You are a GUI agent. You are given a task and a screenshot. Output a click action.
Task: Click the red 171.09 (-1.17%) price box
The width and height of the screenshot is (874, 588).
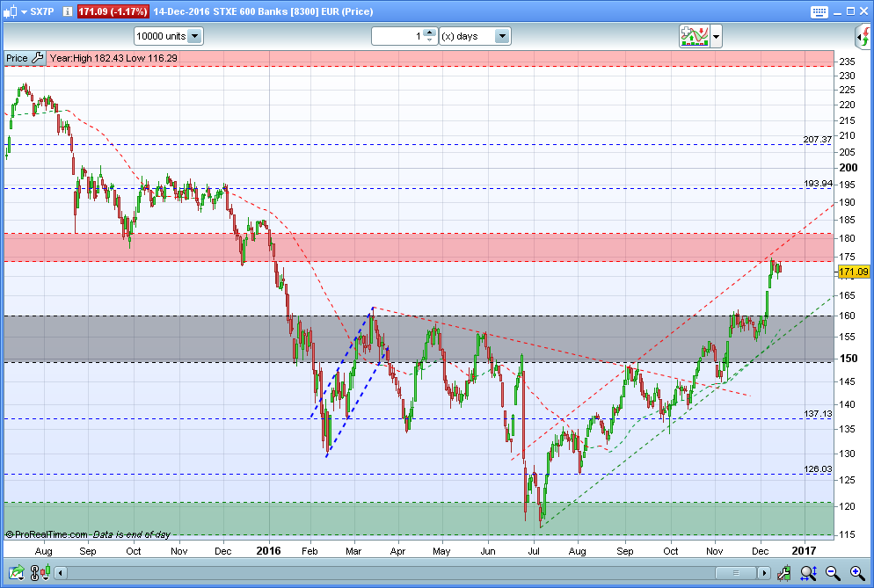point(113,11)
